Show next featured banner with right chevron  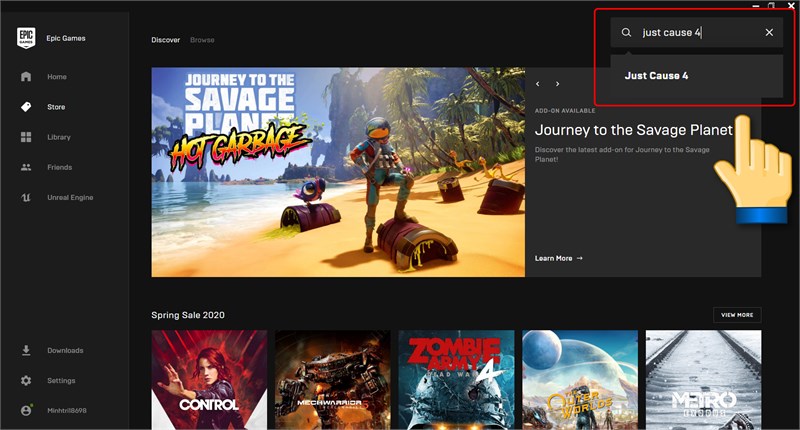pos(557,84)
